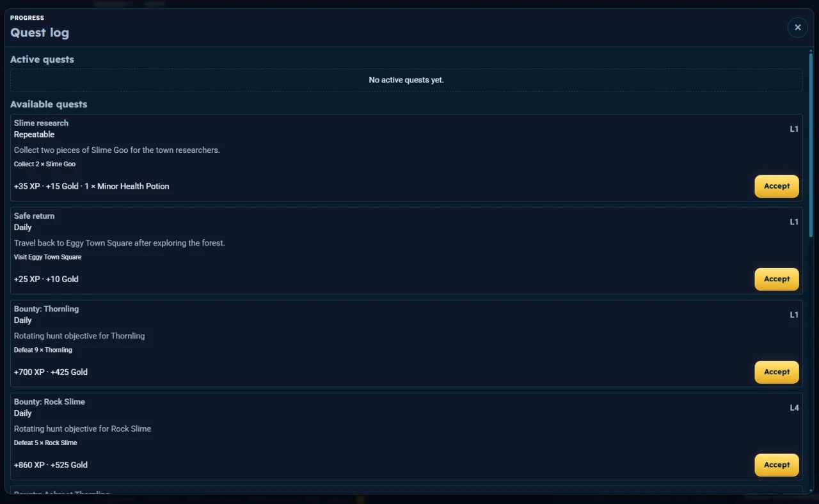The image size is (819, 504).
Task: Click the Safe return quest description
Action: 120,243
